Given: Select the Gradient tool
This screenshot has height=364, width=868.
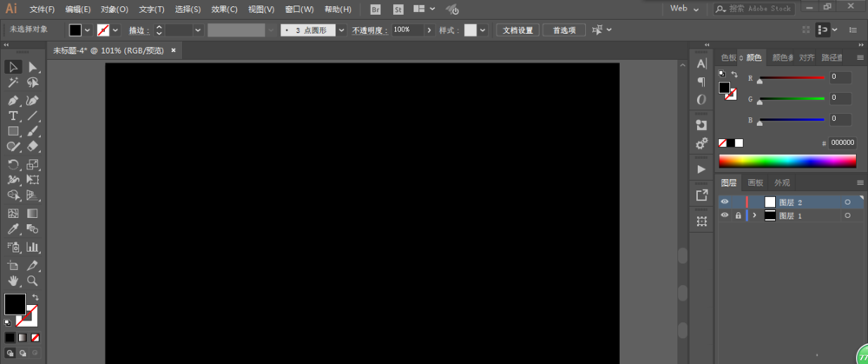Looking at the screenshot, I should 33,214.
